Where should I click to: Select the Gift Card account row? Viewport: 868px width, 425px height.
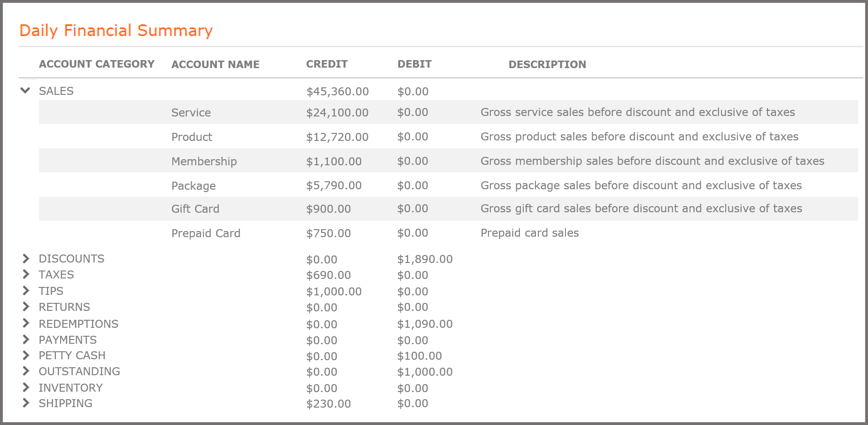click(195, 209)
